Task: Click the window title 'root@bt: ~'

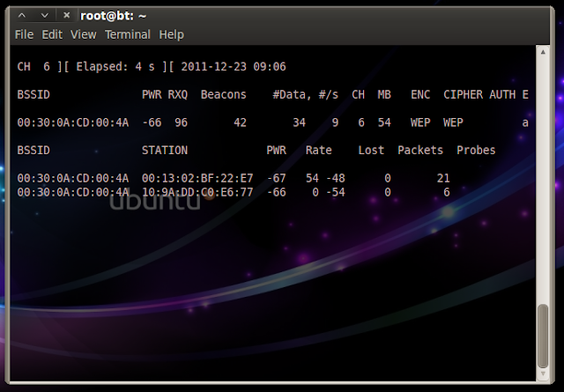Action: pyautogui.click(x=113, y=16)
